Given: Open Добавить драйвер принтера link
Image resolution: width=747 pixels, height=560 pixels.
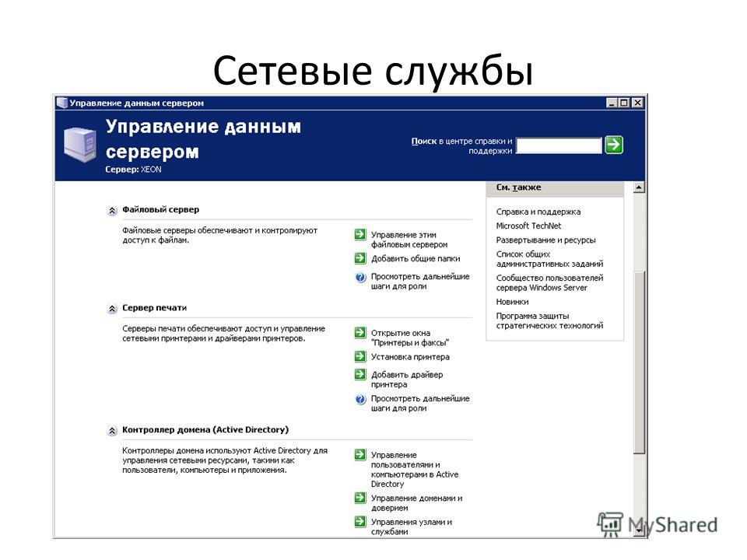Looking at the screenshot, I should point(407,380).
